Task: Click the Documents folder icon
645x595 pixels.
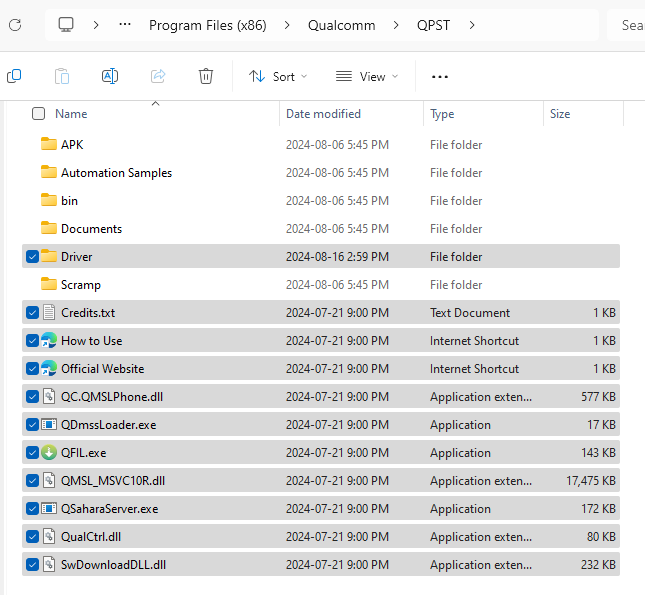Action: 49,228
